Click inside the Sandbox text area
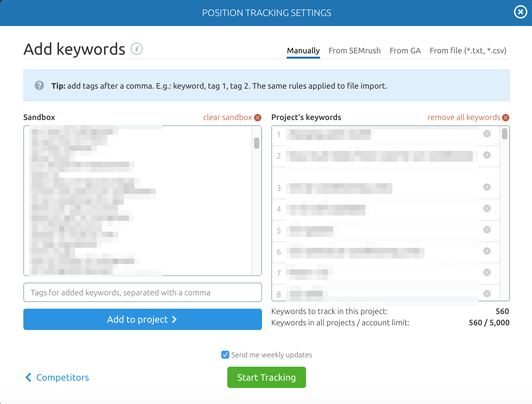Screen dimensions: 532x404 143,201
